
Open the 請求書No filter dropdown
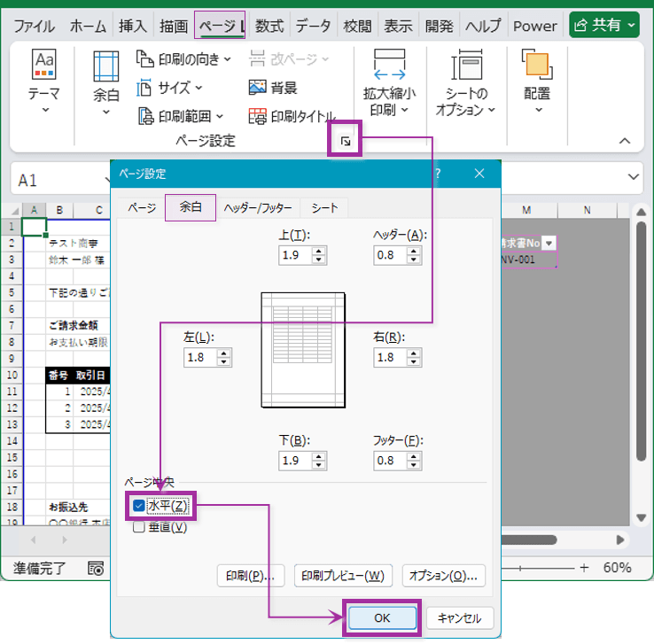click(549, 243)
